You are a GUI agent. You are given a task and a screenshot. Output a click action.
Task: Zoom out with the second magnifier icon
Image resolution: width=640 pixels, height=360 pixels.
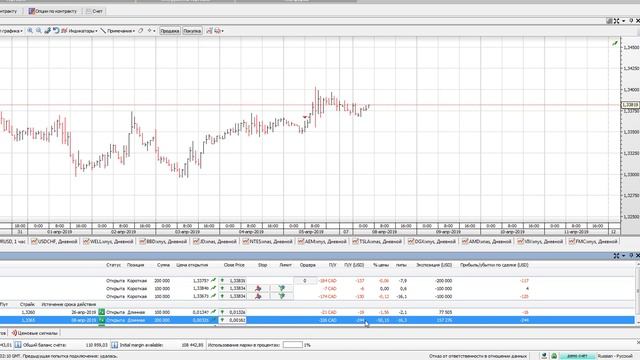coord(39,31)
